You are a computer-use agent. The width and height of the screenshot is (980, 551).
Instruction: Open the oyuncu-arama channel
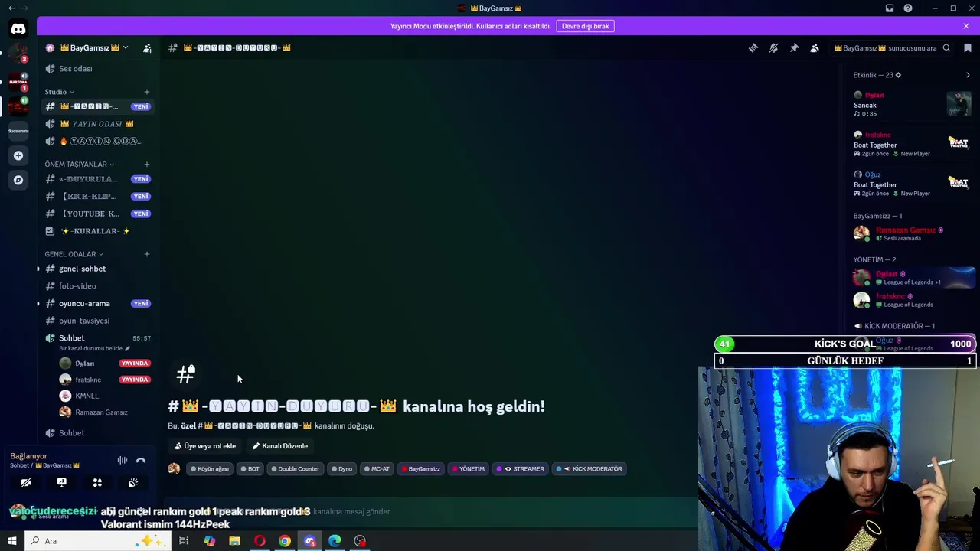coord(98,304)
